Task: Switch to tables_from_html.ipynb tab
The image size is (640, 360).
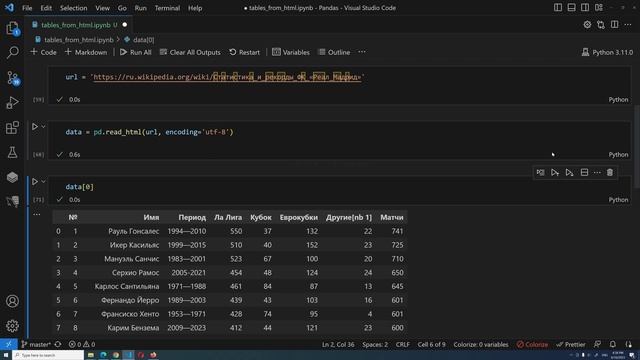Action: (76, 25)
